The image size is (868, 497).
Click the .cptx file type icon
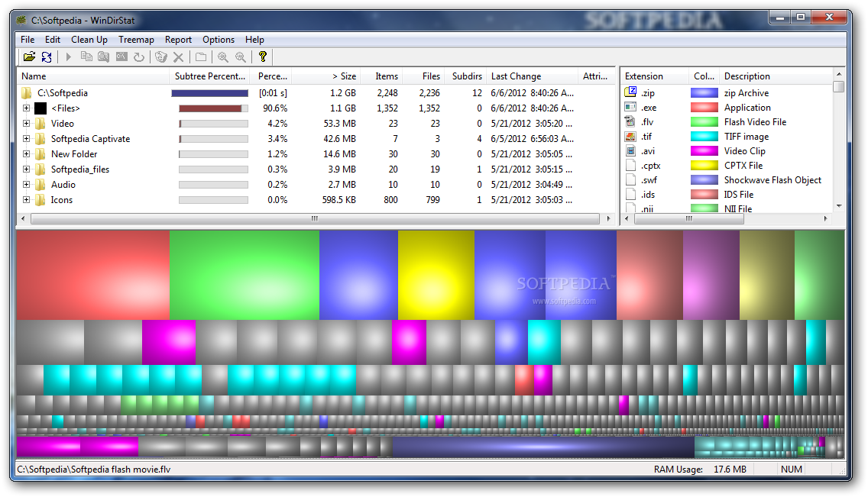pos(630,165)
